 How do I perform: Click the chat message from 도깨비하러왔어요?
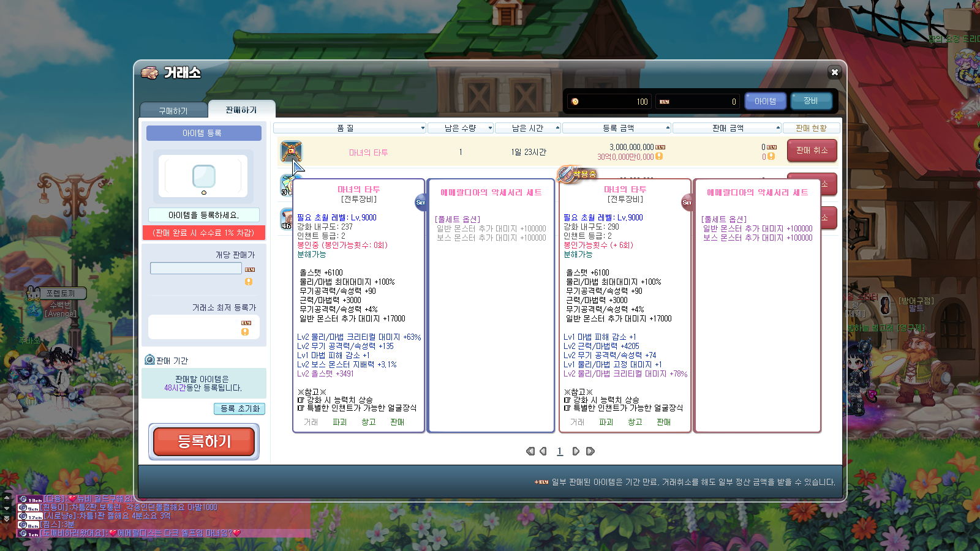[x=140, y=533]
